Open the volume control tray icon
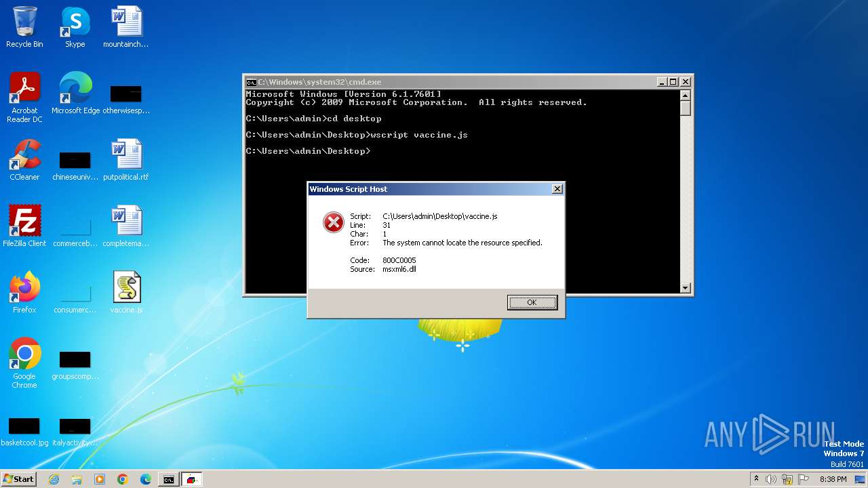 [771, 479]
